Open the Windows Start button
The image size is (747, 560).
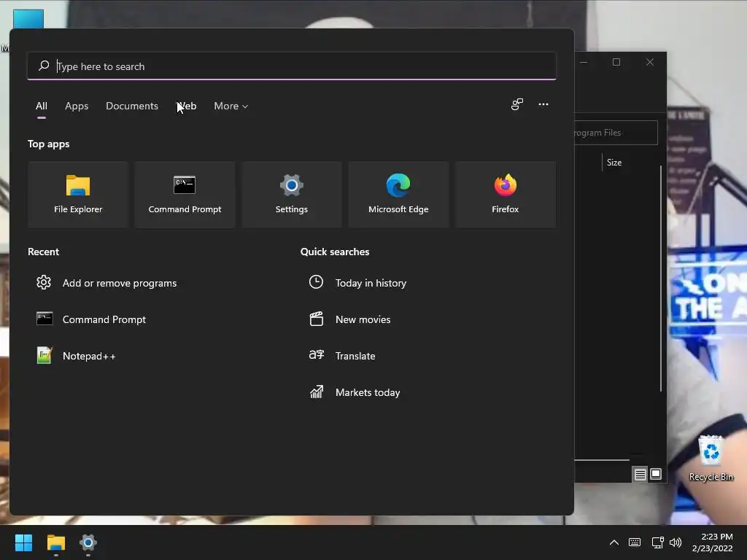pyautogui.click(x=23, y=542)
